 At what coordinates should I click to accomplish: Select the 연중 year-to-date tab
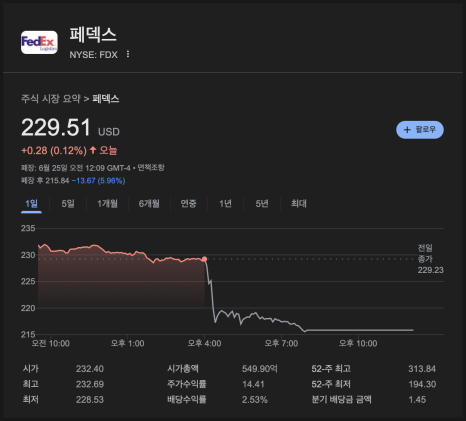[188, 203]
